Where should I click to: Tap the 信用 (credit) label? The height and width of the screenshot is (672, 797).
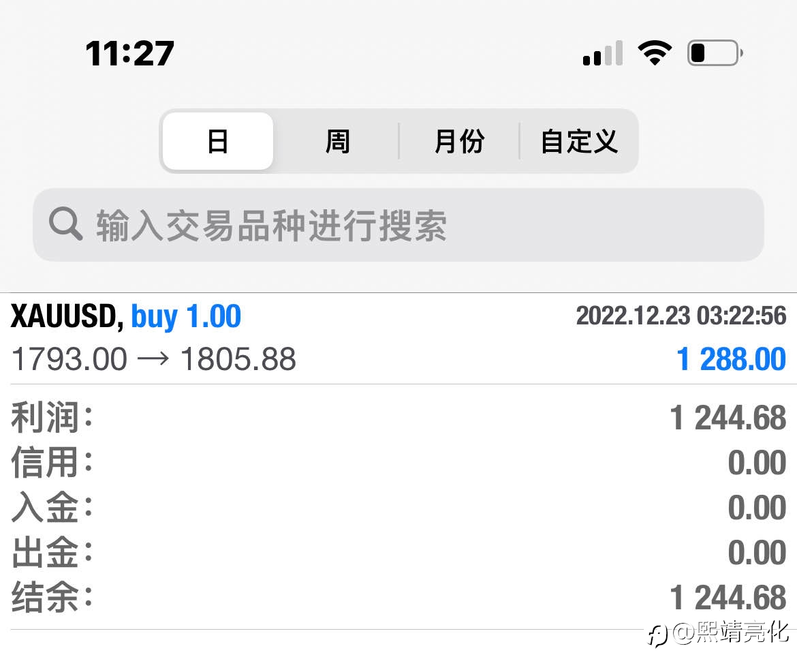click(52, 462)
